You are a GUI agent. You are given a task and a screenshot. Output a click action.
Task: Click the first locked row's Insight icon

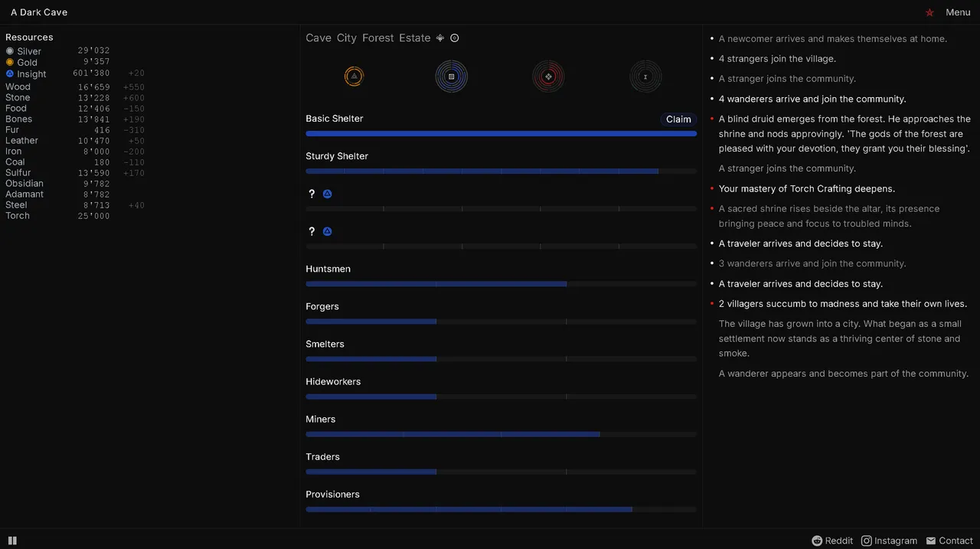coord(327,194)
